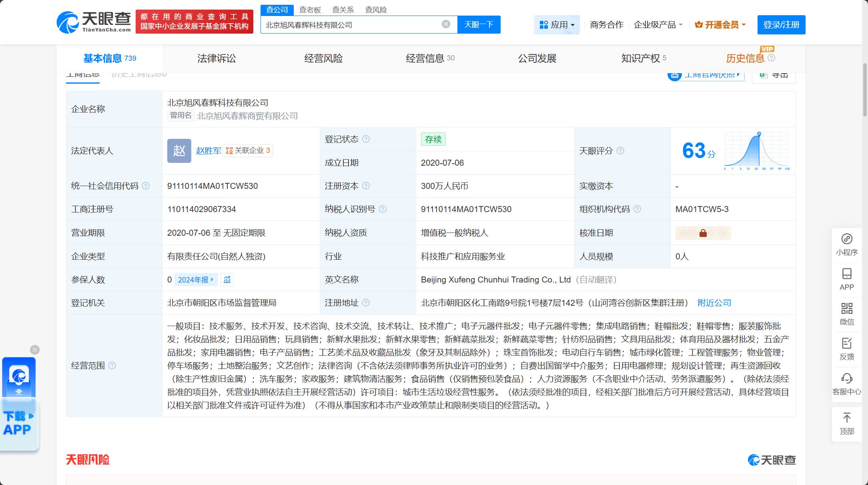868x485 pixels.
Task: Expand the 应用 dropdown menu
Action: coord(557,25)
